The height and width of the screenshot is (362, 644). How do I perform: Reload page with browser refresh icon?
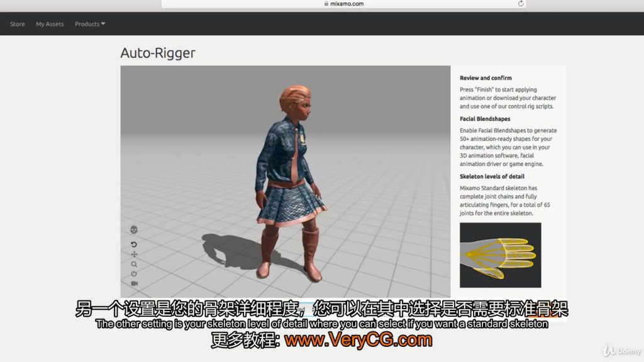pyautogui.click(x=521, y=4)
